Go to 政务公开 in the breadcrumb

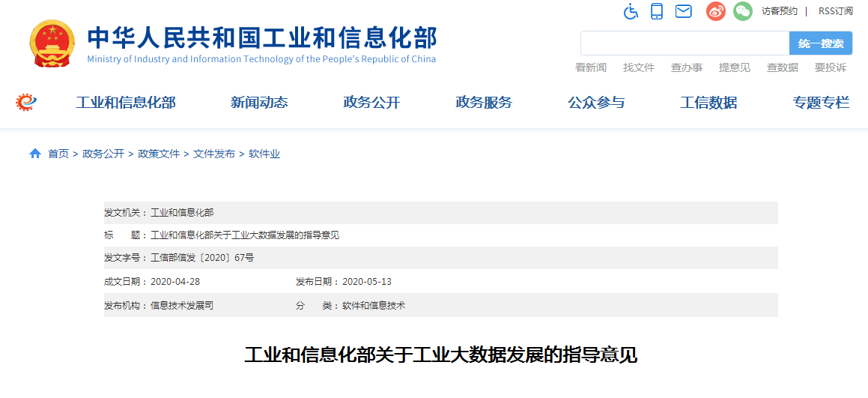tap(103, 154)
